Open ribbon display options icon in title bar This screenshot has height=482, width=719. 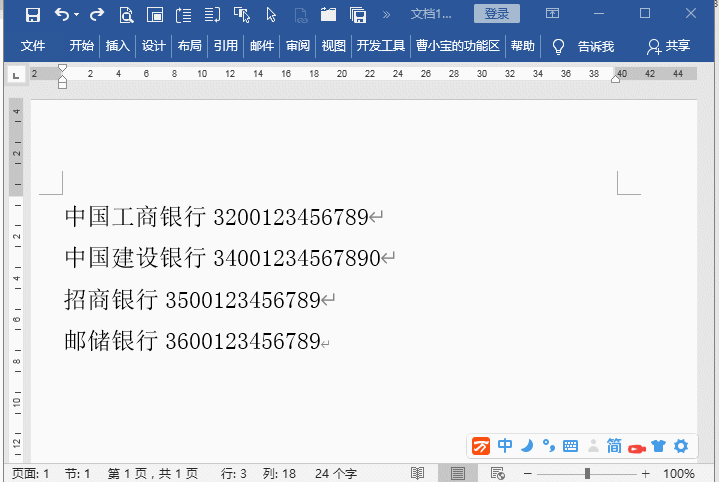(552, 13)
